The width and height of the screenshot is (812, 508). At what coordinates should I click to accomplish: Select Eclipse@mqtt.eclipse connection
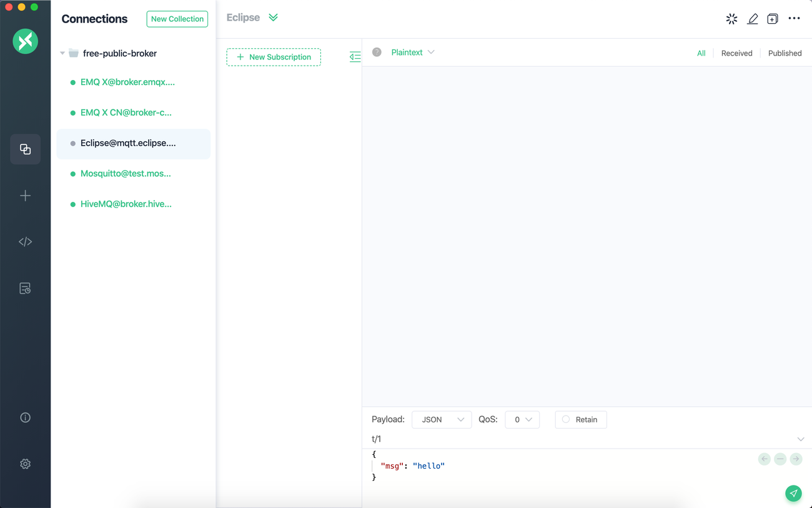point(133,144)
